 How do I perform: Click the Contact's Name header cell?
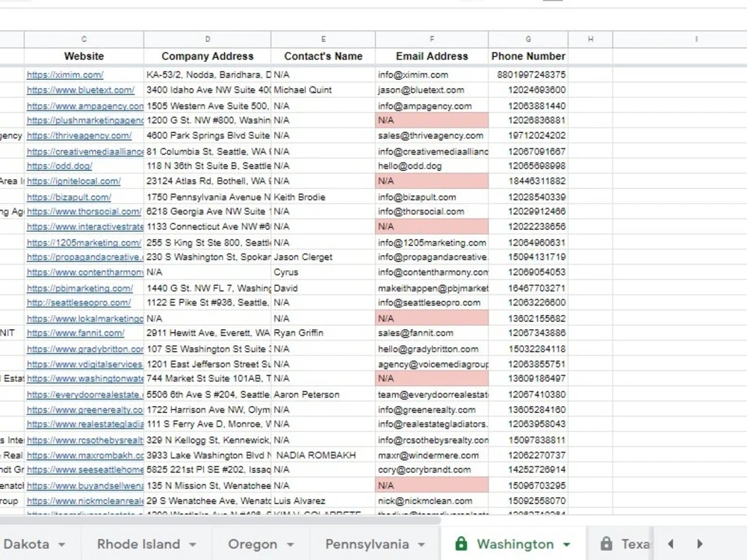(x=323, y=56)
